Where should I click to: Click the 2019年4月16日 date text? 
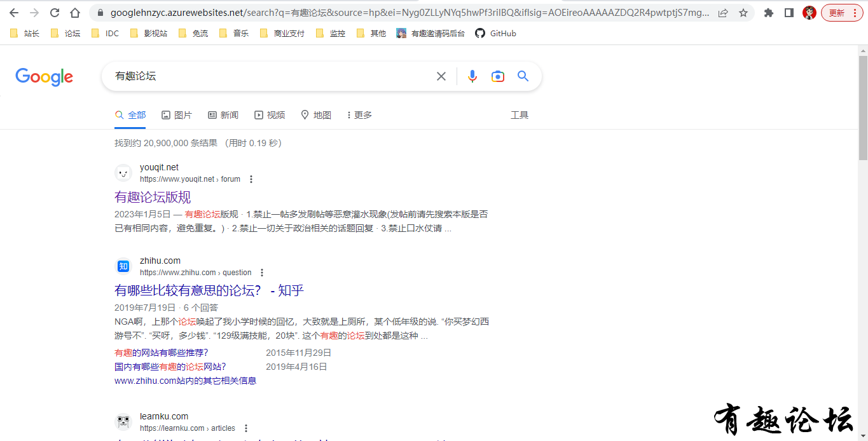pyautogui.click(x=296, y=367)
